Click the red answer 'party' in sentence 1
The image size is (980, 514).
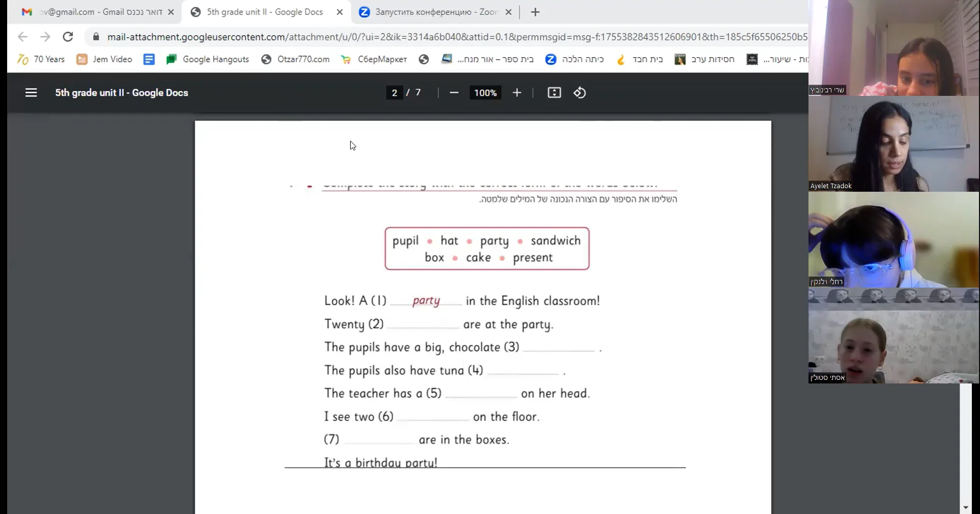[x=426, y=301]
